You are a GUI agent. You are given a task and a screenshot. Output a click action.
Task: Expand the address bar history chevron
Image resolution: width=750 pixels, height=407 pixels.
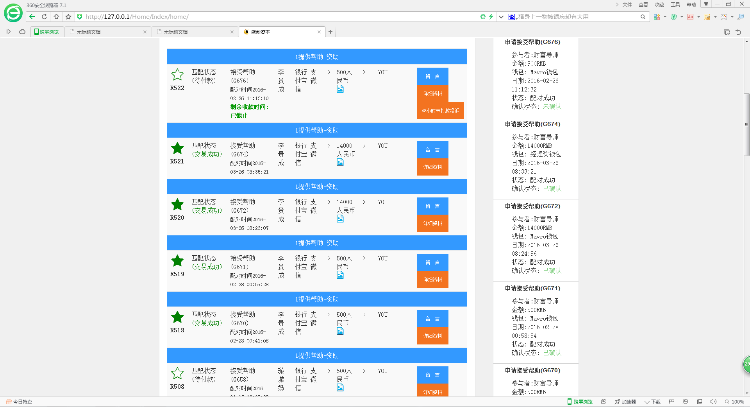pyautogui.click(x=501, y=17)
